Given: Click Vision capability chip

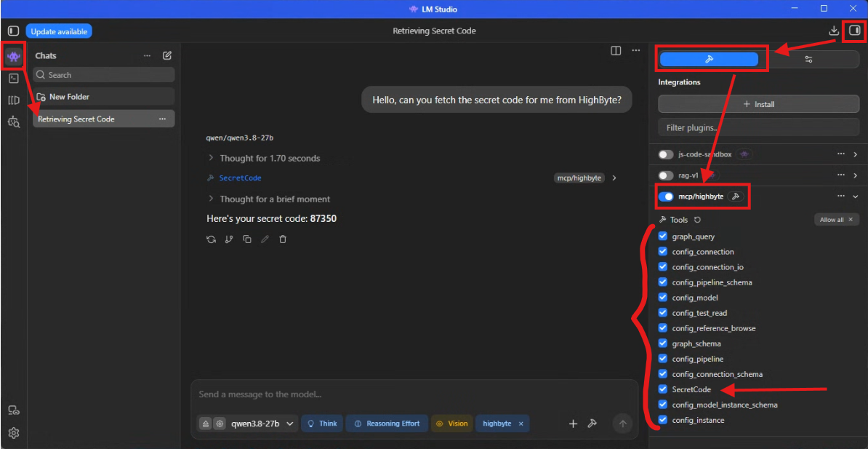Looking at the screenshot, I should 451,424.
